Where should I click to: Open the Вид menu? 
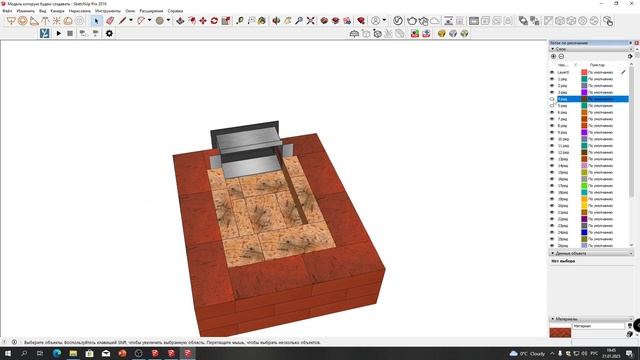(x=42, y=11)
